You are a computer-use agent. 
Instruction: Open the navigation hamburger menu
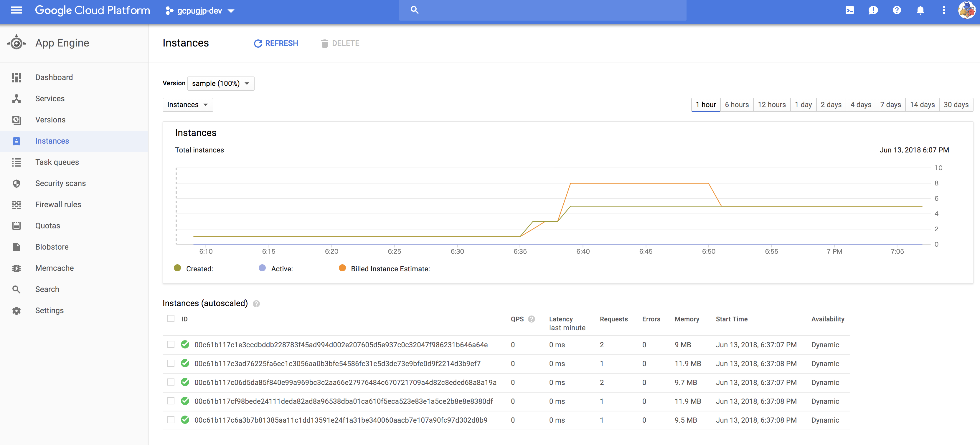(17, 10)
